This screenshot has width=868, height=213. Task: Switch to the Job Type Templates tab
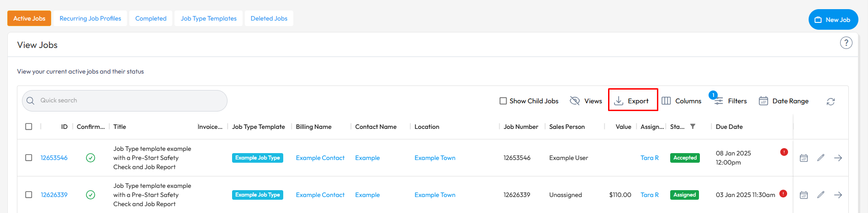209,18
